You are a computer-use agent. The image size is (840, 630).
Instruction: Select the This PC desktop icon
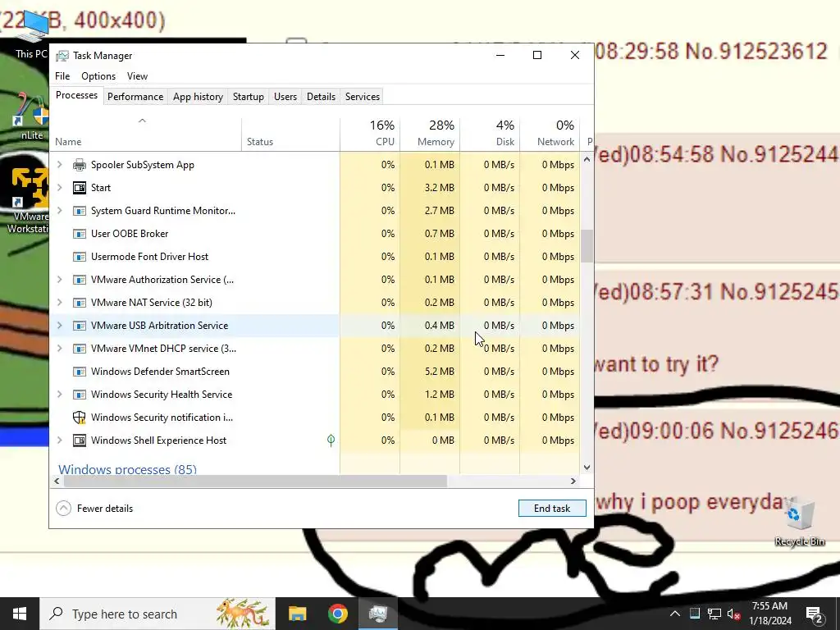(x=31, y=35)
